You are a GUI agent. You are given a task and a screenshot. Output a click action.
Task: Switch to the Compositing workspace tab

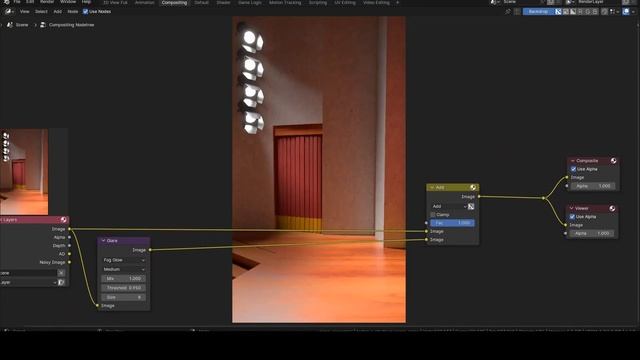tap(174, 2)
